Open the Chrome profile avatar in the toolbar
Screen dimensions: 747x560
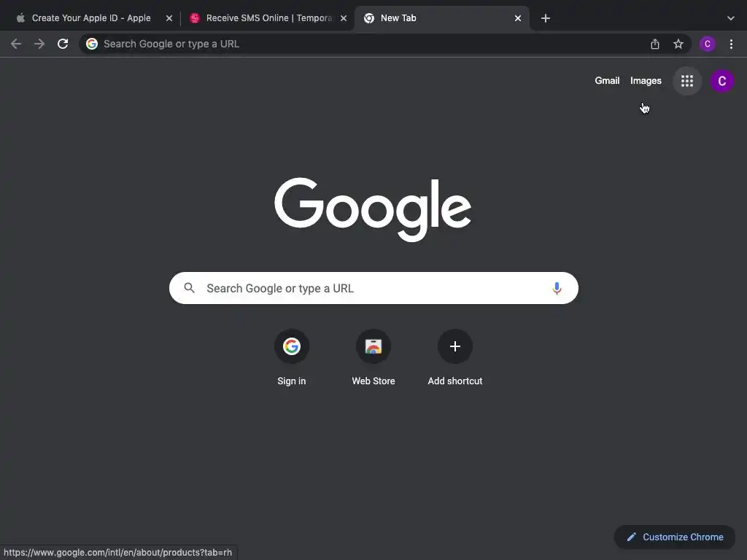tap(708, 44)
